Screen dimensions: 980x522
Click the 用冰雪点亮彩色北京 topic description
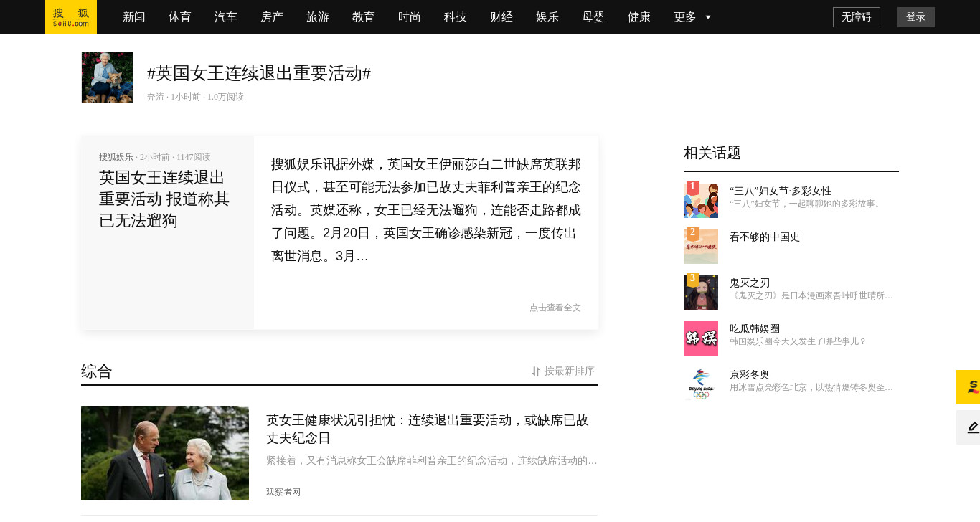click(x=811, y=387)
